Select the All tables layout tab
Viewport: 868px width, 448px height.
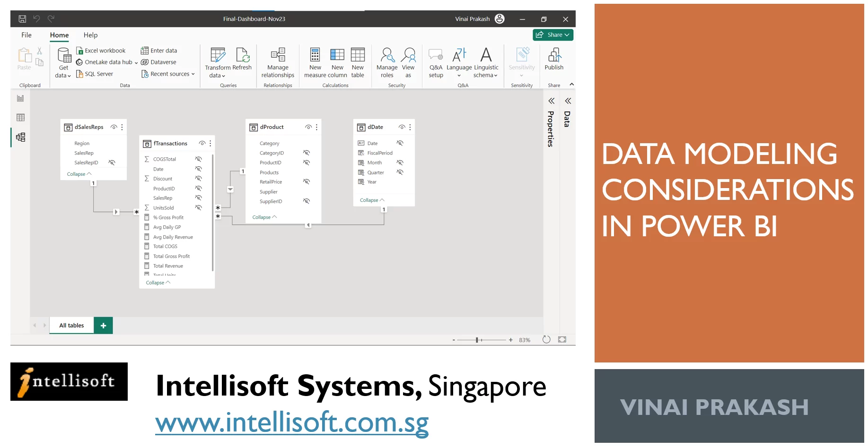(x=71, y=326)
